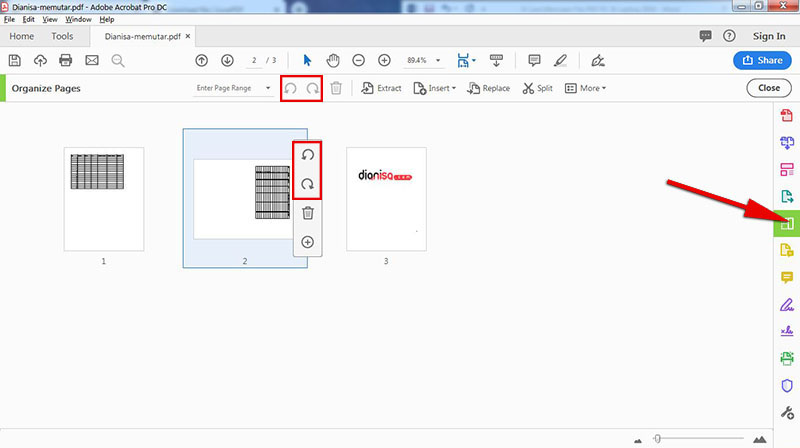Zoom out with the minus circle

coord(359,61)
